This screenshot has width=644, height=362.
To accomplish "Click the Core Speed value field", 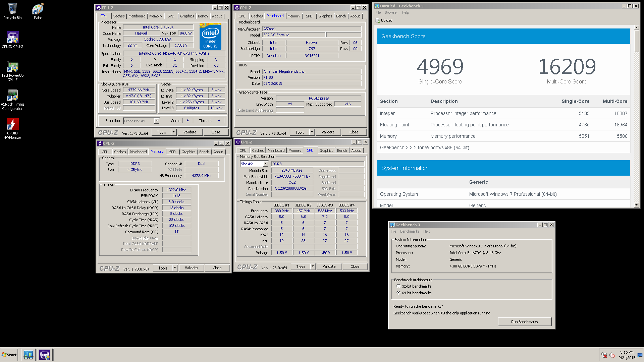I will (139, 90).
